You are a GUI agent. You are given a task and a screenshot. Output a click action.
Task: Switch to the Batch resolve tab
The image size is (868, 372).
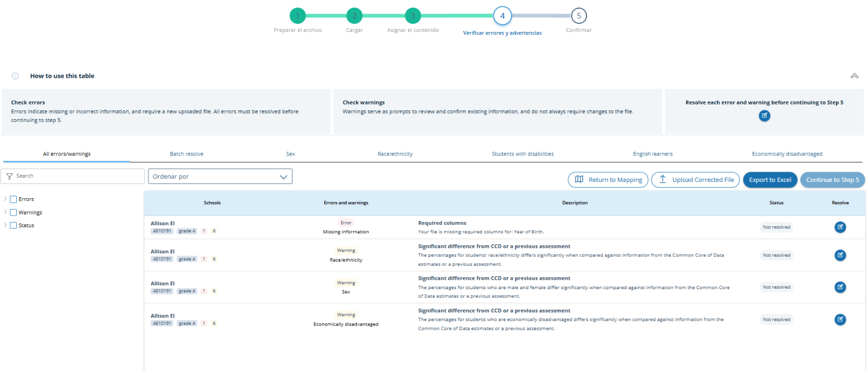point(186,154)
